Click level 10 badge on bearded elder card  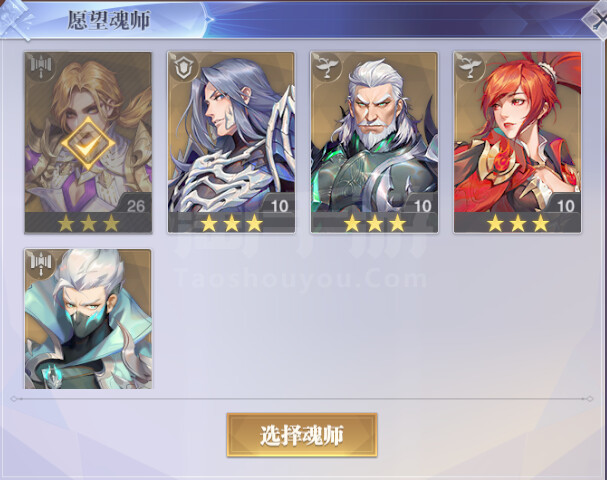point(423,206)
